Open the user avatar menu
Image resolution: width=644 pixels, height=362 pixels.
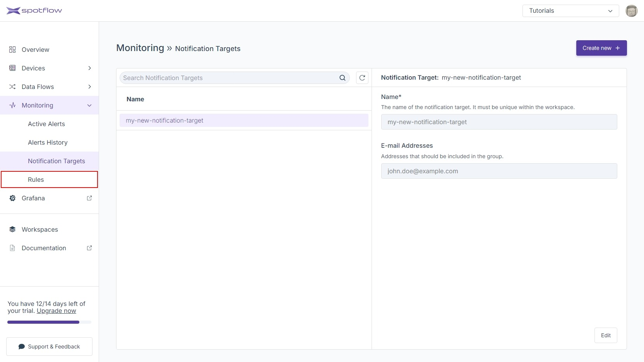[631, 11]
